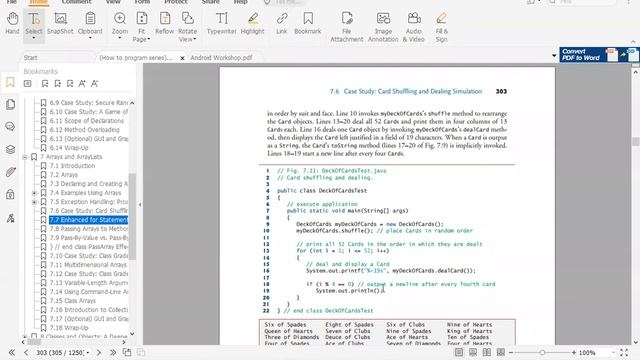Toggle full screen mode
Image resolution: width=640 pixels, height=360 pixels.
coord(624,352)
